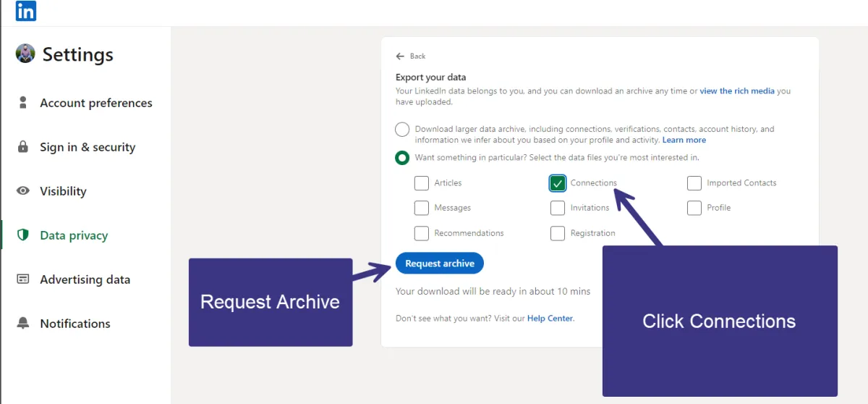Screen dimensions: 868x404
Task: Click the Data privacy shield icon
Action: click(x=23, y=235)
